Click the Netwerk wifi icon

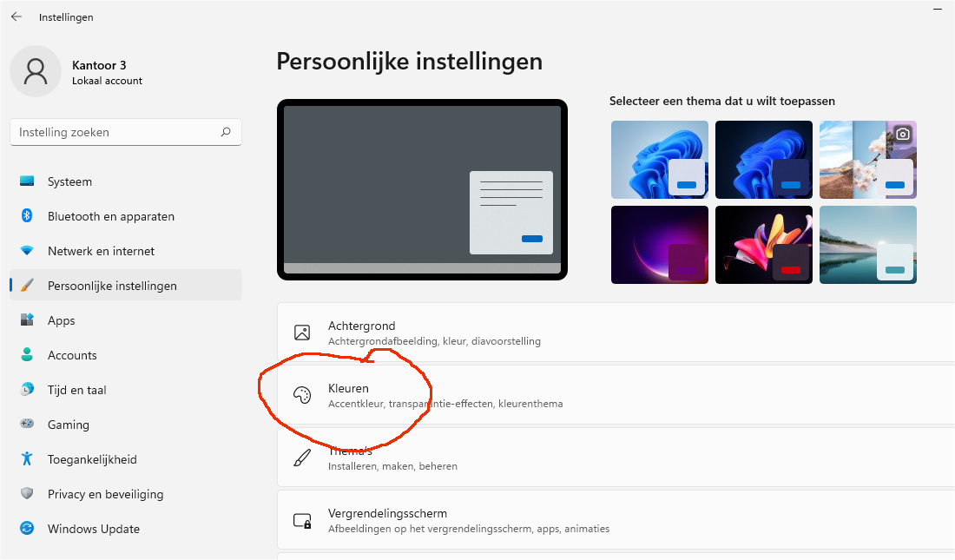pyautogui.click(x=27, y=250)
